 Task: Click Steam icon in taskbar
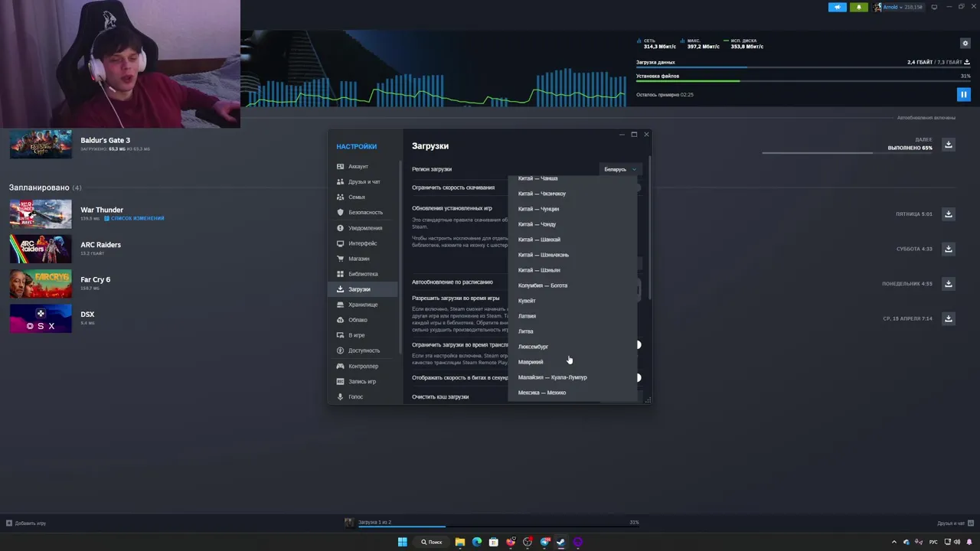(561, 542)
